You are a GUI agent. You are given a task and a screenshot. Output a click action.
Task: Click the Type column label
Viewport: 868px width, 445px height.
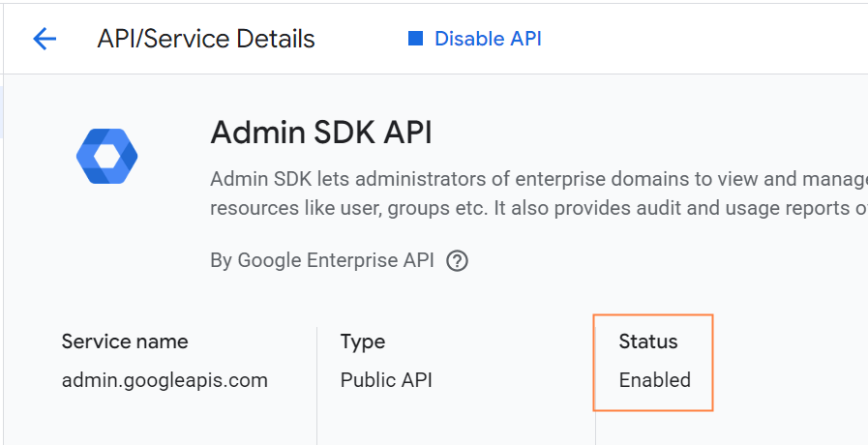pyautogui.click(x=363, y=341)
